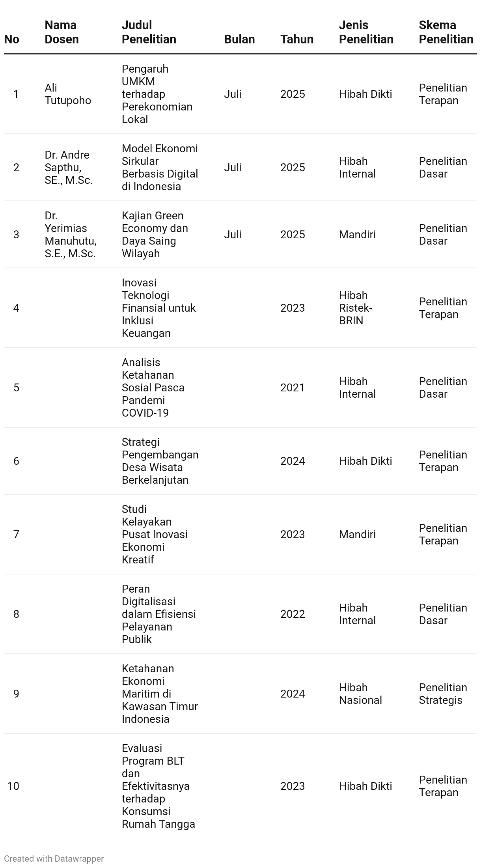Viewport: 481px width, 868px height.
Task: Click row number 7 cell
Action: (16, 534)
